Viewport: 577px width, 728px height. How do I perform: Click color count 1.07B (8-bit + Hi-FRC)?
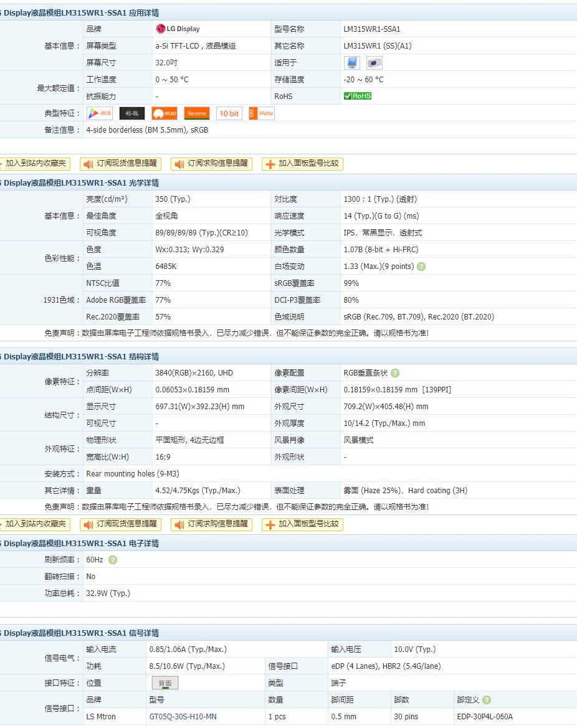click(381, 249)
